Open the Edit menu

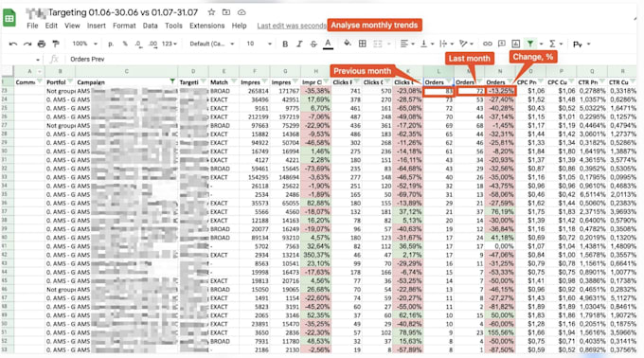[x=51, y=26]
